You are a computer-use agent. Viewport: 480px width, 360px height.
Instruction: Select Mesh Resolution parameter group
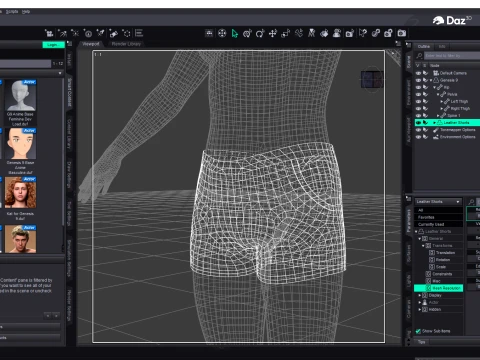pos(439,288)
